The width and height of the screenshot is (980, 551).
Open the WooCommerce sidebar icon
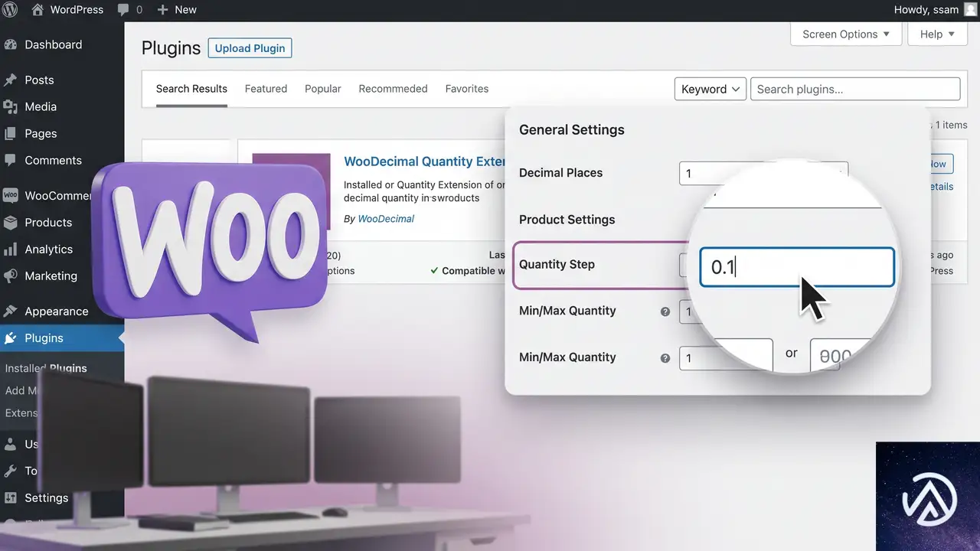coord(11,195)
